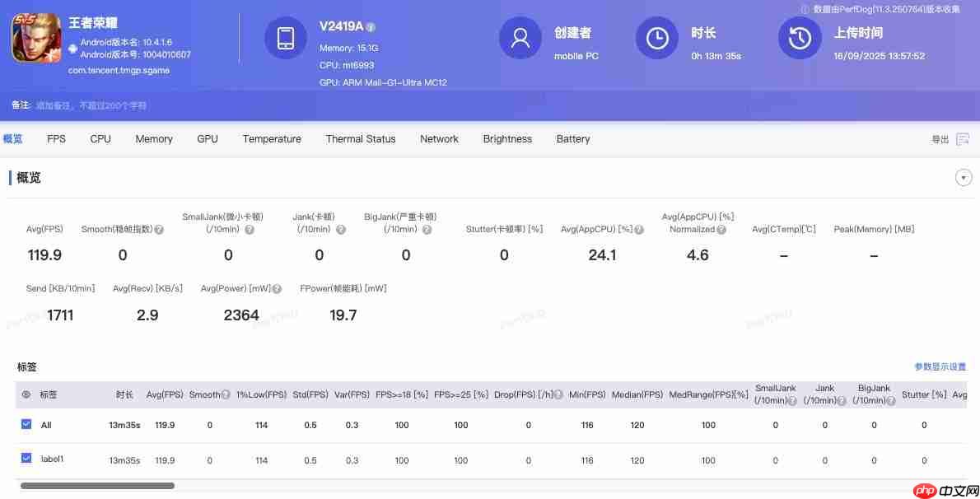Click the 时长 clock icon
980x499 pixels.
[x=656, y=37]
